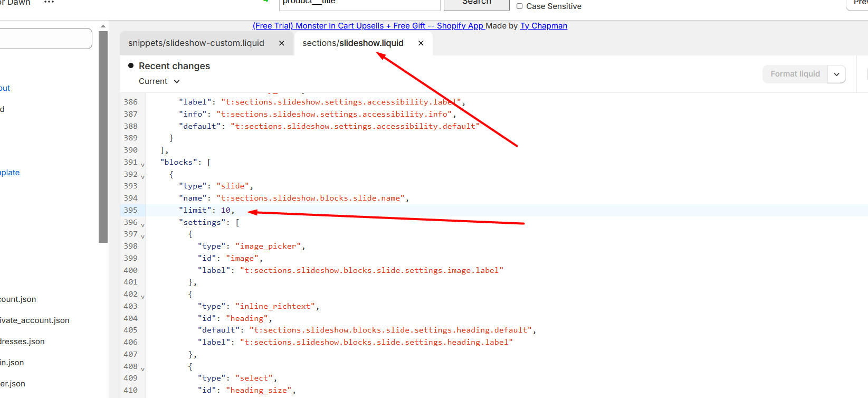Collapse code fold at line 392
The width and height of the screenshot is (868, 398).
click(x=142, y=177)
